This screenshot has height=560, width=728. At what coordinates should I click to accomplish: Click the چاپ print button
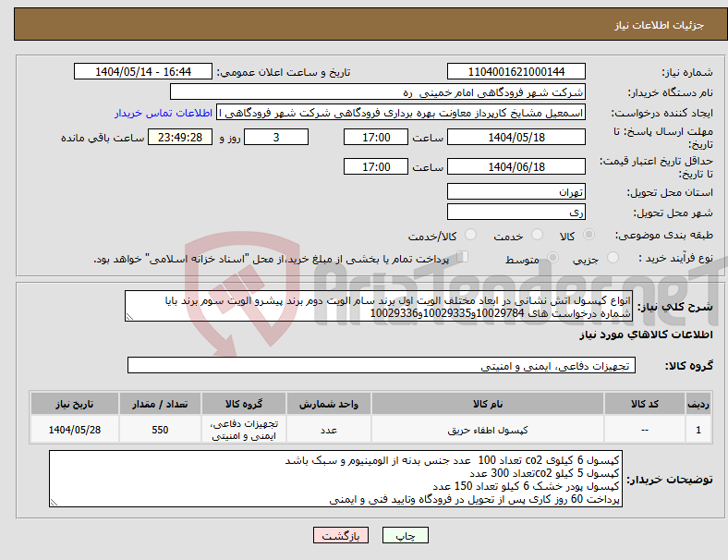[x=405, y=535]
